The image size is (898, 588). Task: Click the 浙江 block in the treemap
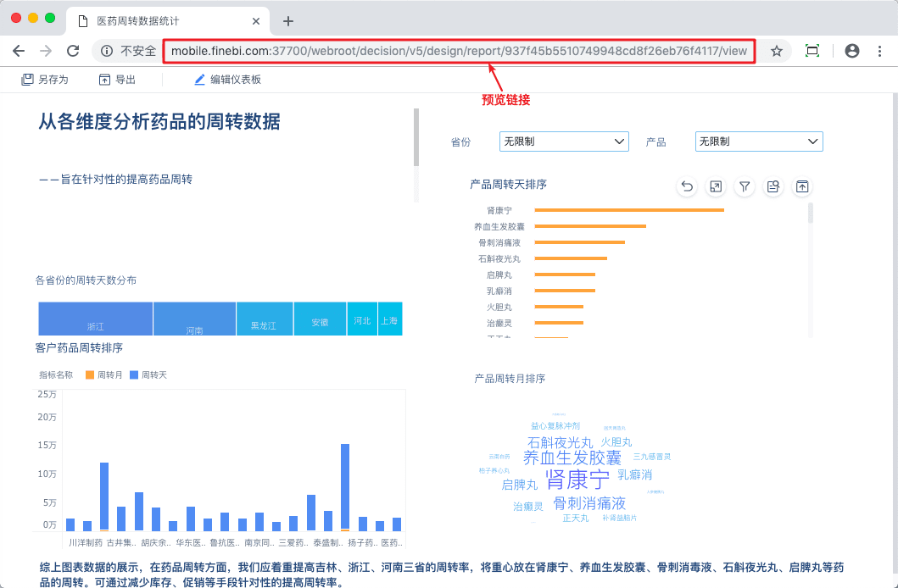[x=95, y=319]
